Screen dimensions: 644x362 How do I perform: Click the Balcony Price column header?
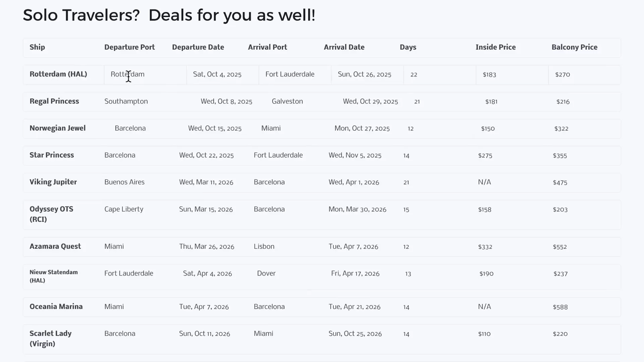[x=574, y=47]
